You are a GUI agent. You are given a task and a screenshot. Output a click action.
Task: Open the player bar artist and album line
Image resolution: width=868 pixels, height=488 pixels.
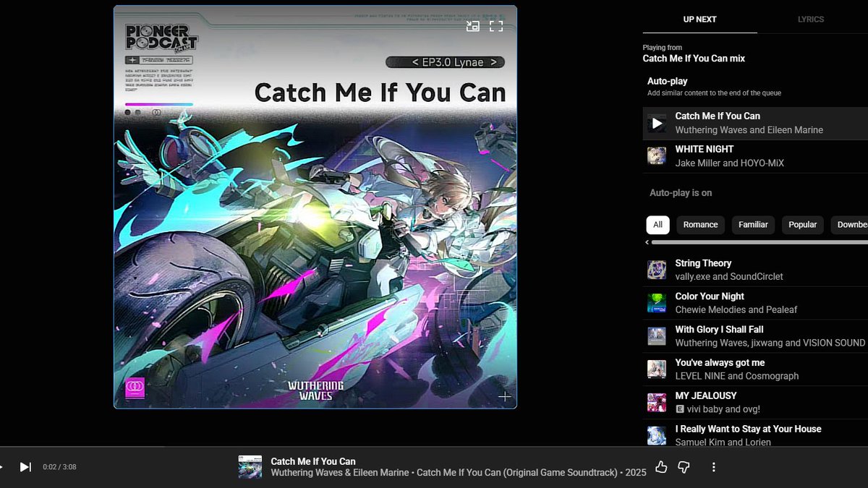459,473
